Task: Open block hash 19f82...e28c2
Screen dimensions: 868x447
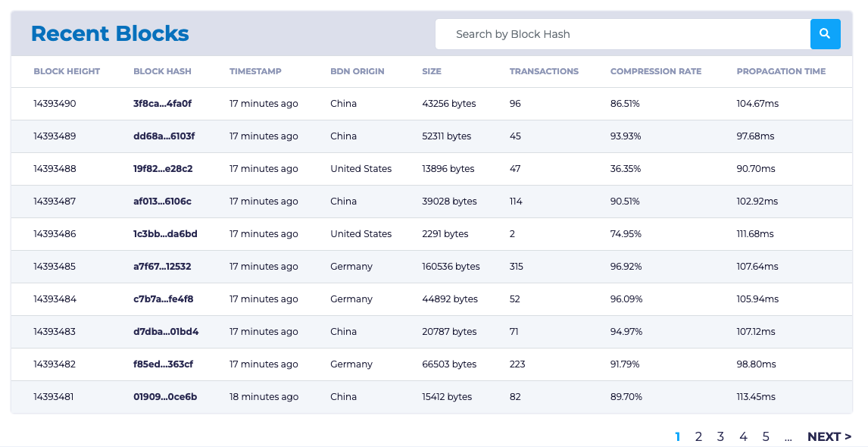Action: coord(163,169)
